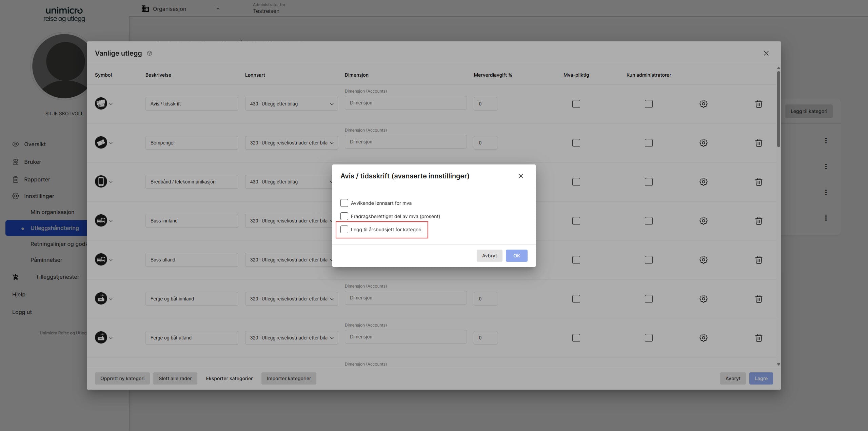Screen dimensions: 868x431
Task: Click Dimensjon input for Bompenger row
Action: (x=406, y=142)
